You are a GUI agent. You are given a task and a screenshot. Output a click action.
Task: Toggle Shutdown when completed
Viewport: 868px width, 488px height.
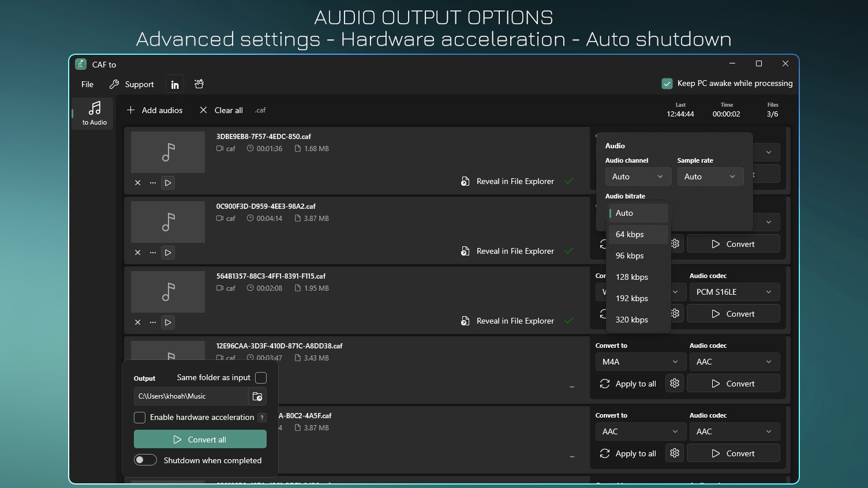145,460
